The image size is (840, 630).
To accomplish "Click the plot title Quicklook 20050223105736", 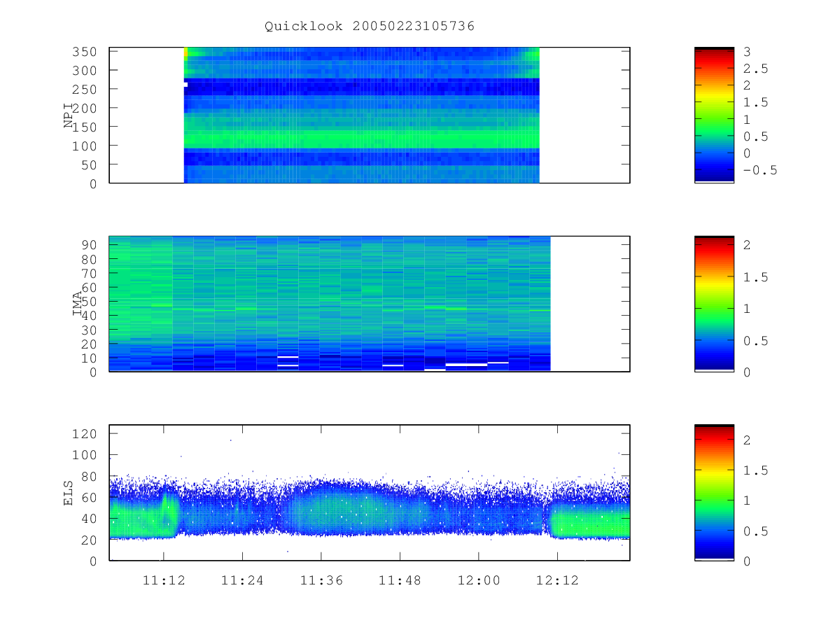I will [x=370, y=26].
